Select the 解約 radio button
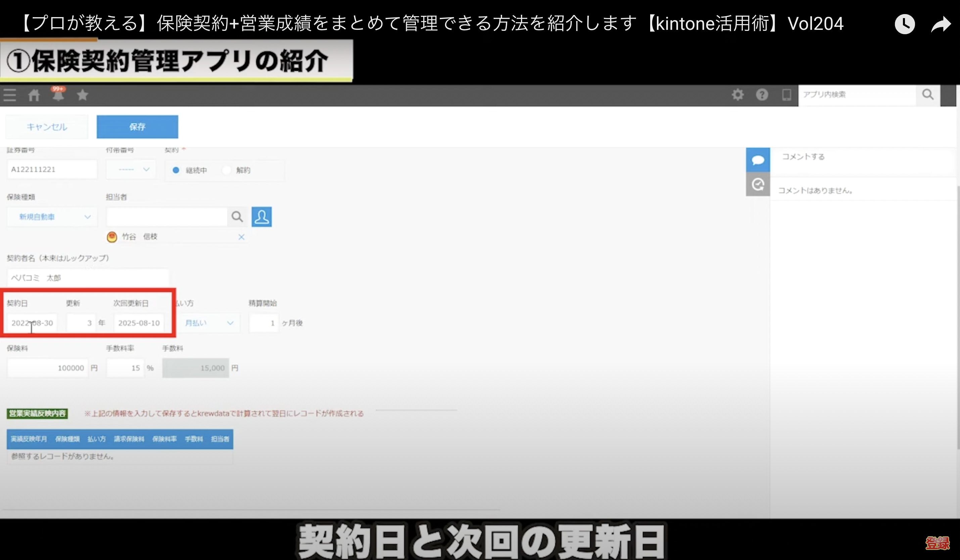The height and width of the screenshot is (560, 960). click(227, 170)
